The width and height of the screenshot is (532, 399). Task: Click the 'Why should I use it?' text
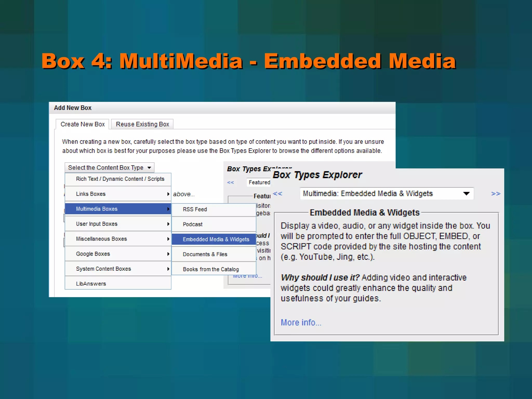[x=320, y=278]
